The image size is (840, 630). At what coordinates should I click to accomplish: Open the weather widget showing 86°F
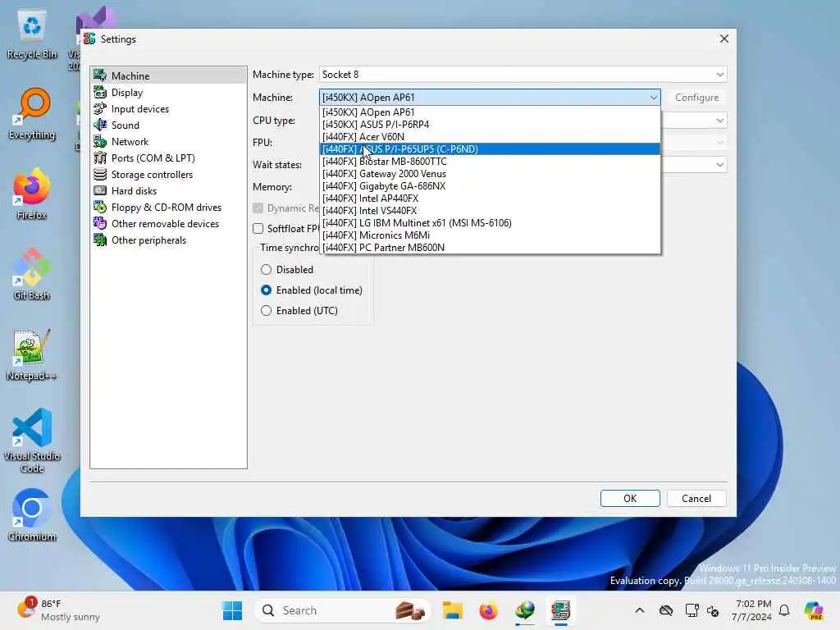point(58,610)
